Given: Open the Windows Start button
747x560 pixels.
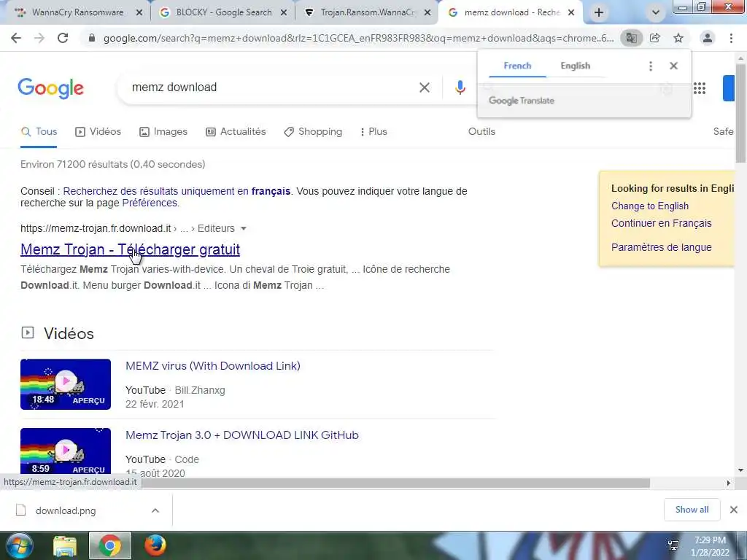Looking at the screenshot, I should 19,546.
